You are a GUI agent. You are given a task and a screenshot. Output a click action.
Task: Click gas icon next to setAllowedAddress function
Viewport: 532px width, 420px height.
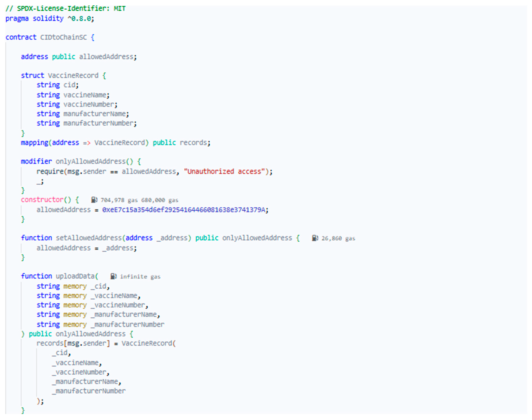pyautogui.click(x=315, y=238)
